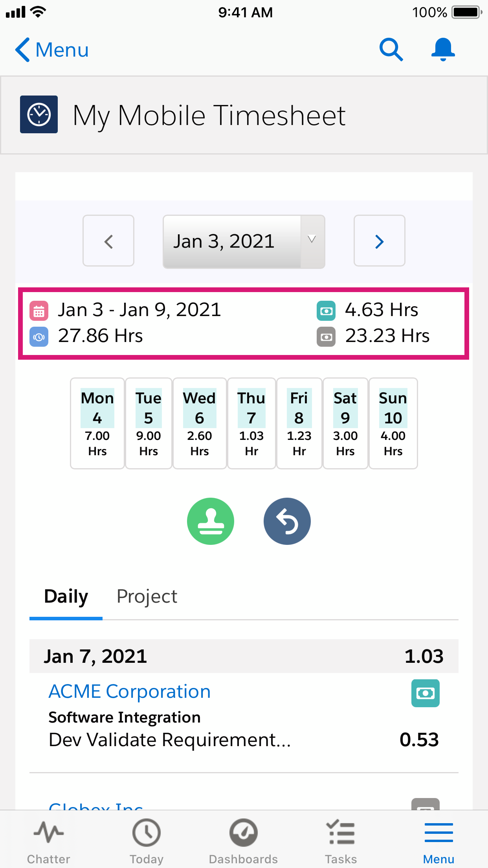Tap the search icon in the header
488x868 pixels.
(x=391, y=50)
